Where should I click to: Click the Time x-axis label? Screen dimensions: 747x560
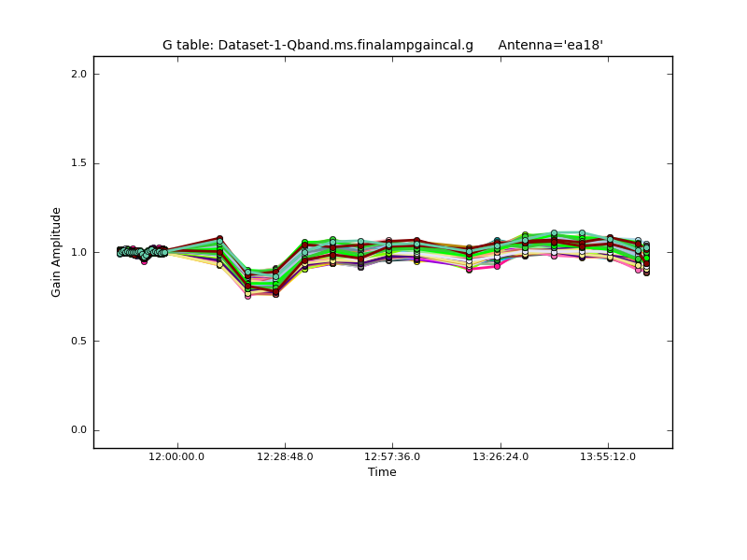click(x=382, y=472)
